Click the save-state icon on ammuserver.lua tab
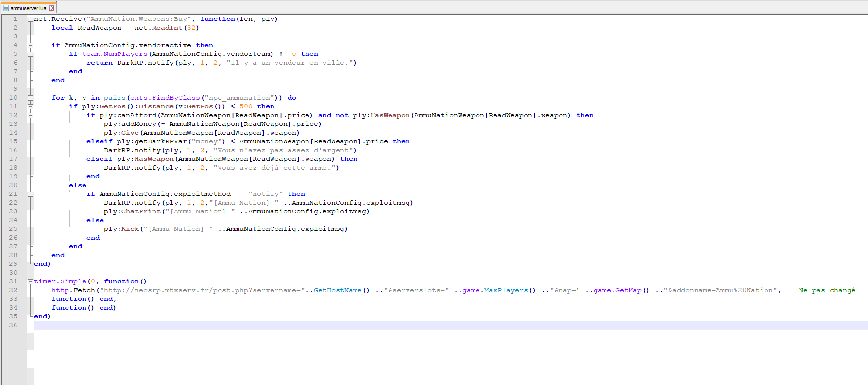 coord(6,8)
